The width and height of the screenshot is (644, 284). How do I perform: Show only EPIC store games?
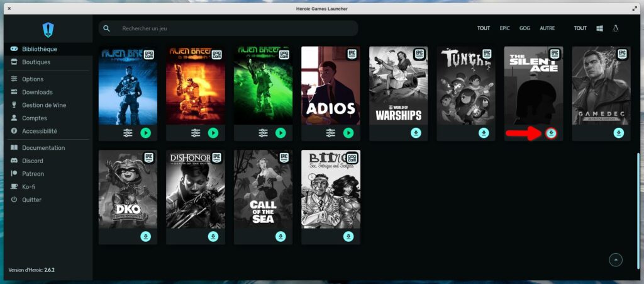pyautogui.click(x=504, y=28)
